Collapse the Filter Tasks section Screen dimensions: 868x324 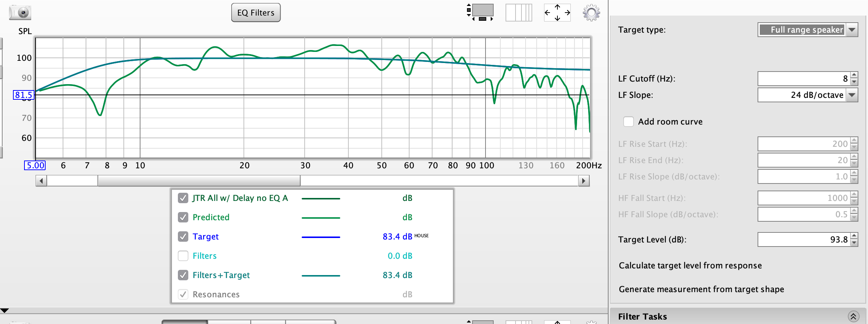[853, 316]
